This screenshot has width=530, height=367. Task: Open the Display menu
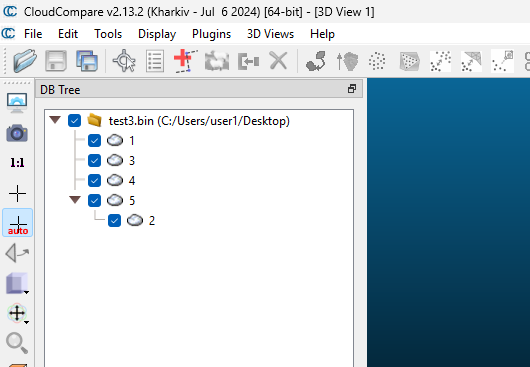(157, 34)
